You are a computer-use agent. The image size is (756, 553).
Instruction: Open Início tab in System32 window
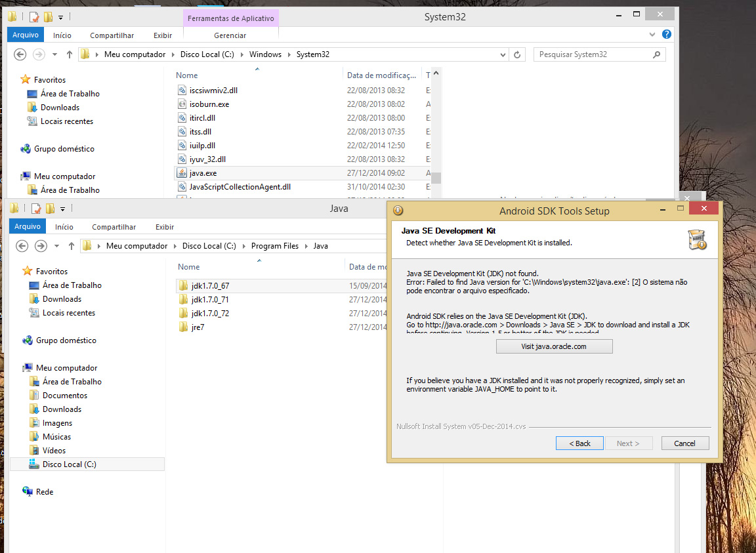[62, 35]
